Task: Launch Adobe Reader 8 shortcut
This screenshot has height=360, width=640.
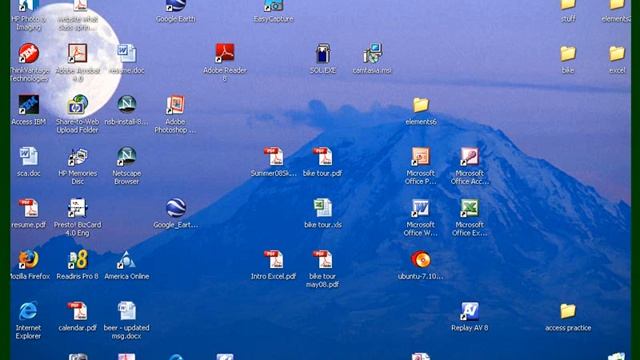Action: [224, 53]
